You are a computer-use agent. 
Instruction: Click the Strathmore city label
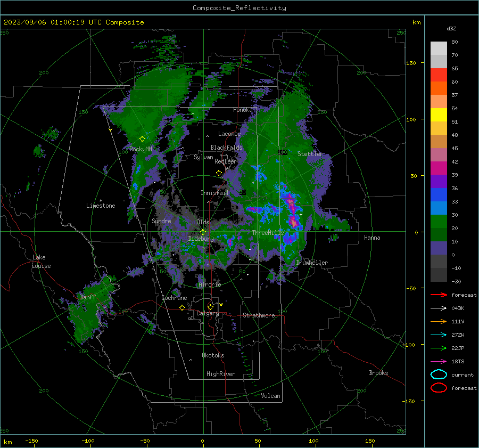[x=259, y=315]
